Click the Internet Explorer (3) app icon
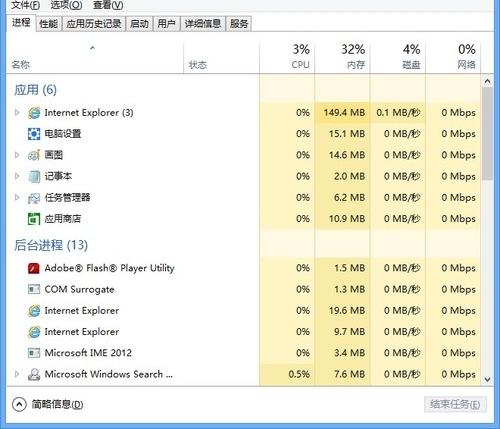This screenshot has width=500, height=429. (34, 113)
